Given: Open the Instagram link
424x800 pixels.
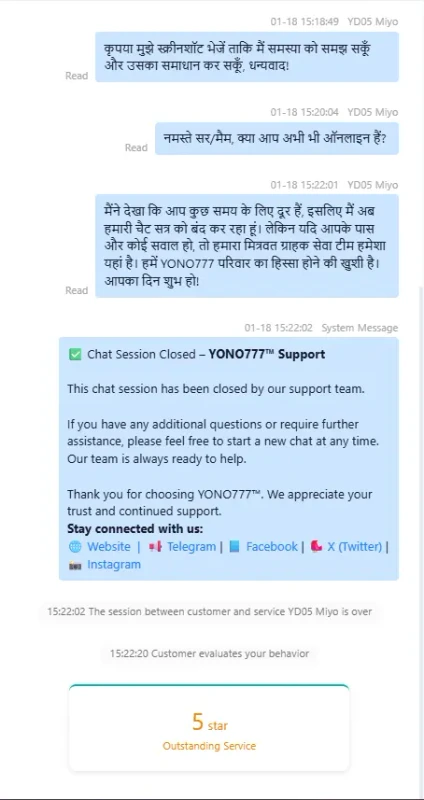Looking at the screenshot, I should [114, 564].
